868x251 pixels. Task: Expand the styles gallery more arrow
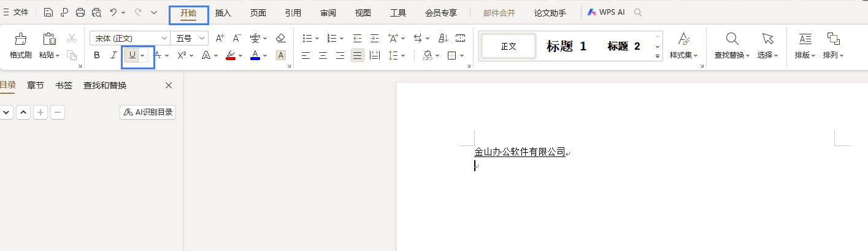(658, 56)
